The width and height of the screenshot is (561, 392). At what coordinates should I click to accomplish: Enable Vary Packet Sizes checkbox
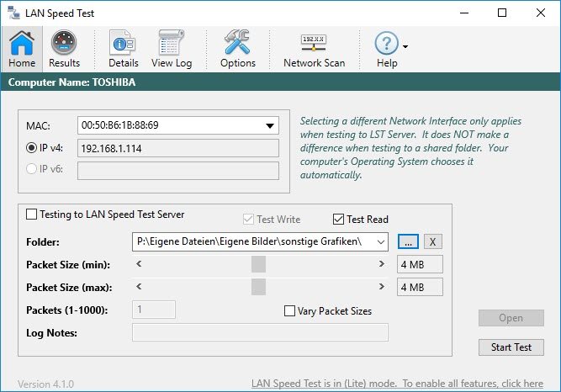click(289, 310)
